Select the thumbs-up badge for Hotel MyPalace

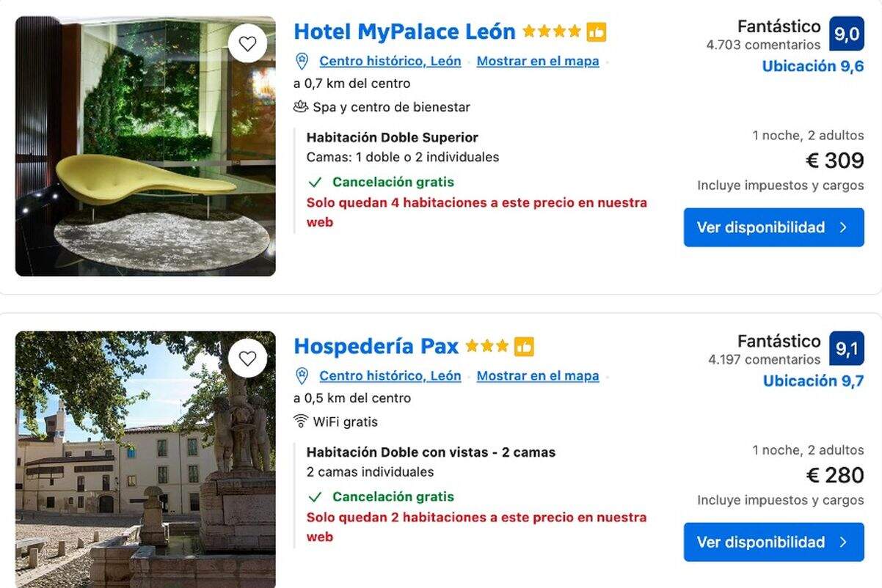597,32
